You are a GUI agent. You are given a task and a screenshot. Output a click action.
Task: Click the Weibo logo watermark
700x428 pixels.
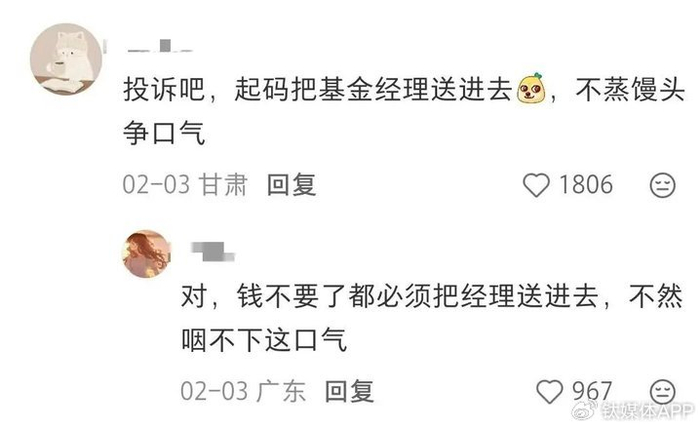coord(585,410)
